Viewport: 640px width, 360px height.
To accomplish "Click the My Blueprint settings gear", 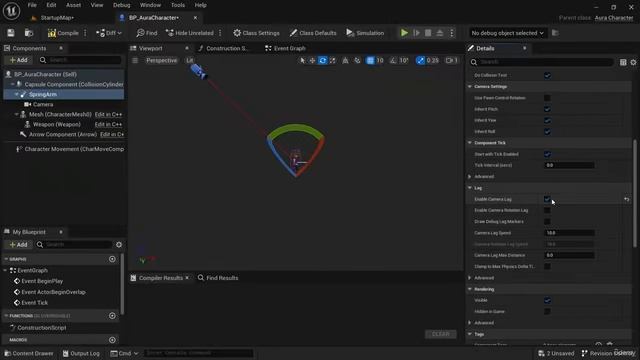I will pyautogui.click(x=119, y=244).
